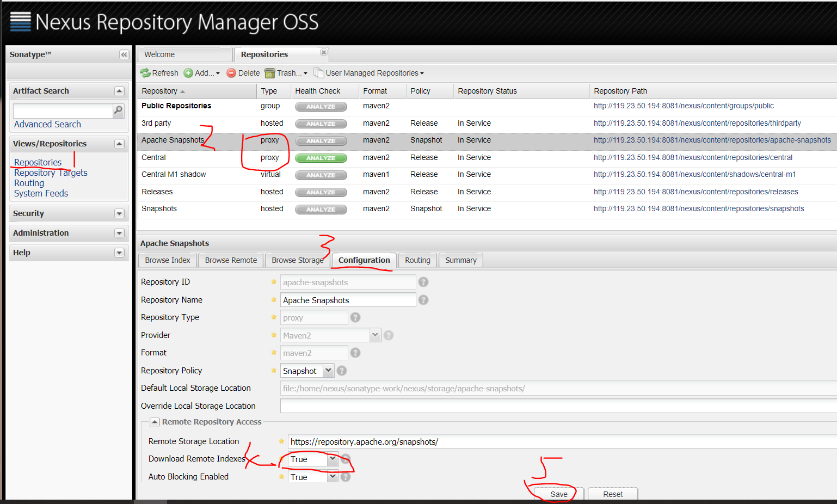Screen dimensions: 837x504
Task: Open System Feeds in sidebar
Action: tap(41, 193)
